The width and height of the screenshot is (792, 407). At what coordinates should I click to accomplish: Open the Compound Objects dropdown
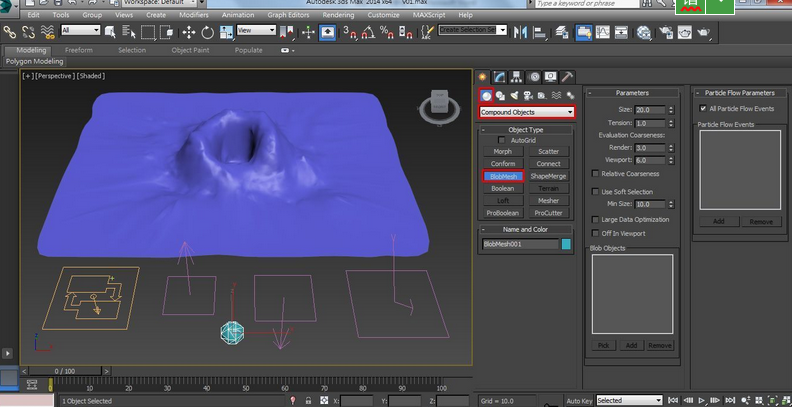pyautogui.click(x=527, y=113)
